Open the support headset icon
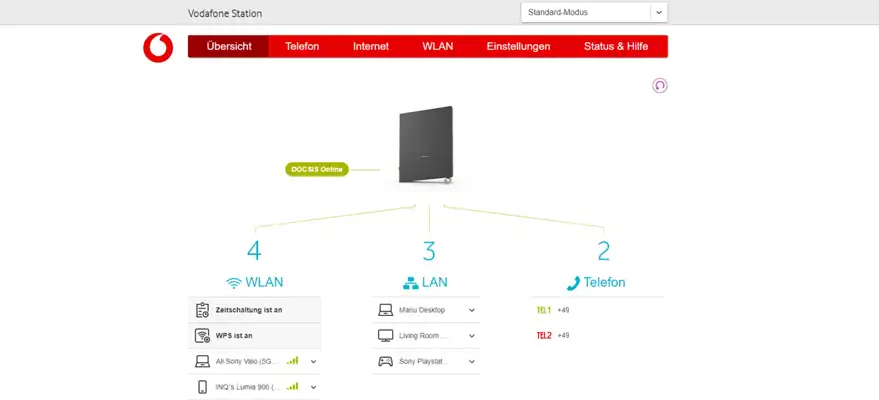The image size is (879, 400). (659, 86)
